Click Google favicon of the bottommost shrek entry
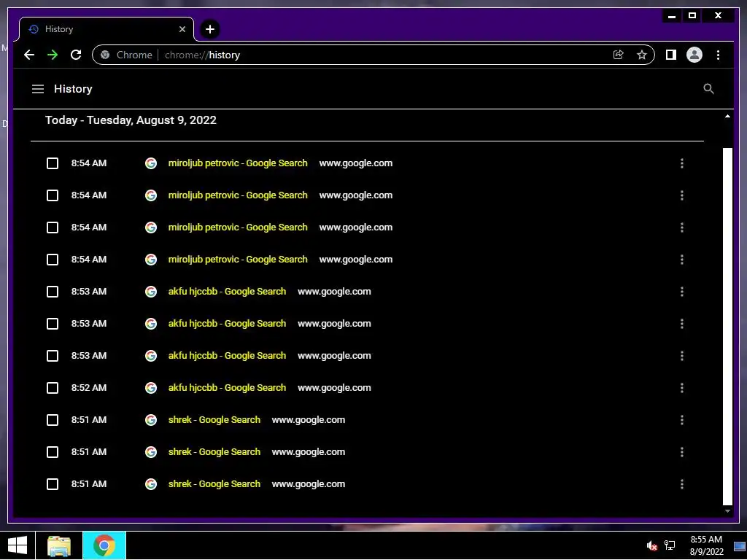Image resolution: width=747 pixels, height=560 pixels. pyautogui.click(x=151, y=484)
